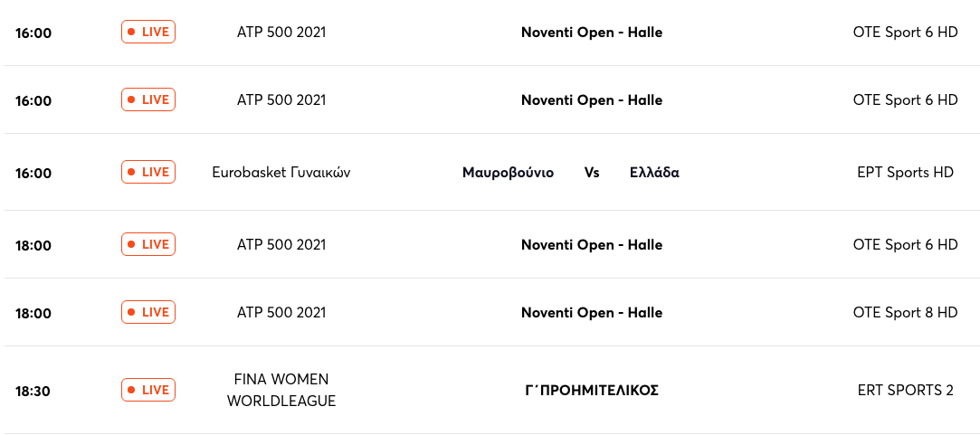Select team name Μαυροβούνιο
The height and width of the screenshot is (435, 980).
coord(509,173)
